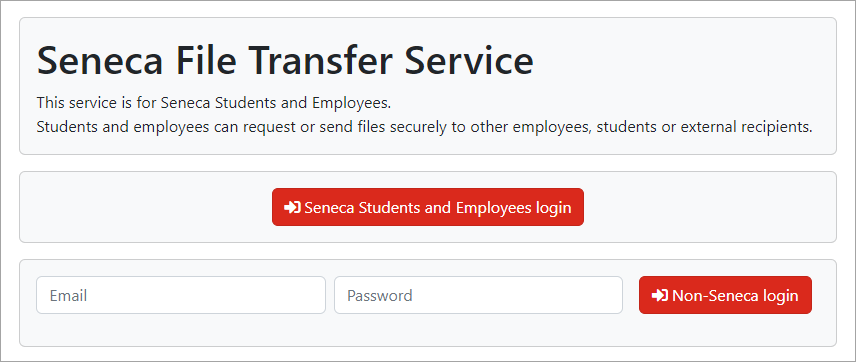Click empty space left of Seneca Students login button

pos(146,207)
